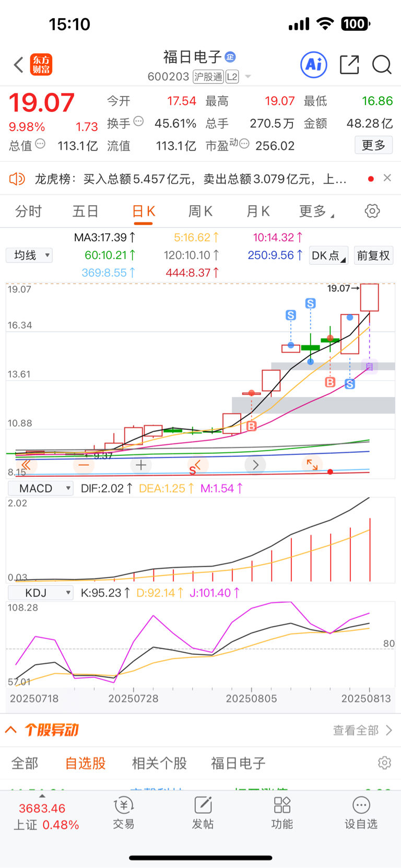Collapse the 个股异动 section
Image resolution: width=401 pixels, height=868 pixels.
[11, 729]
